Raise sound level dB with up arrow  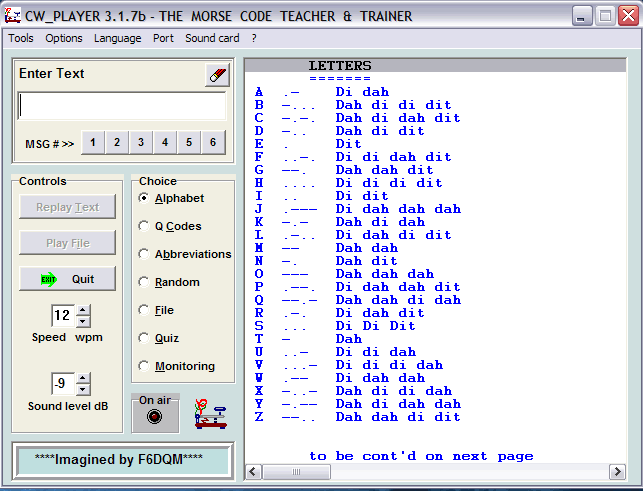coord(83,377)
